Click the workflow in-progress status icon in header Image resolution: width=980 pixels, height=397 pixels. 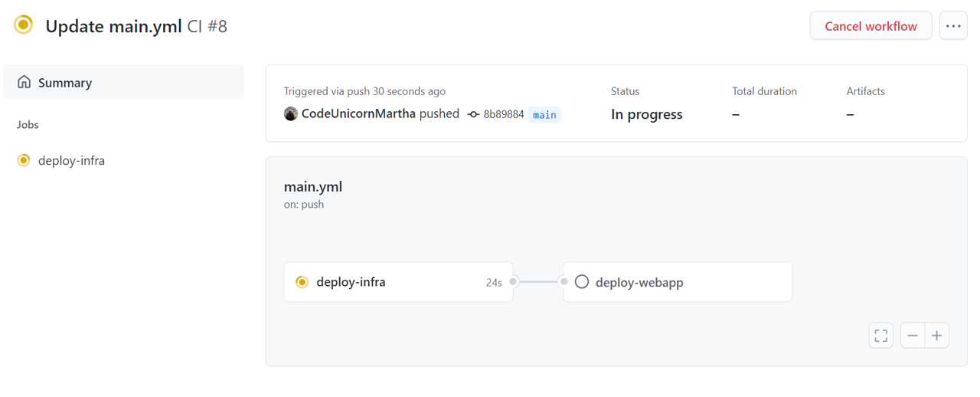[24, 25]
